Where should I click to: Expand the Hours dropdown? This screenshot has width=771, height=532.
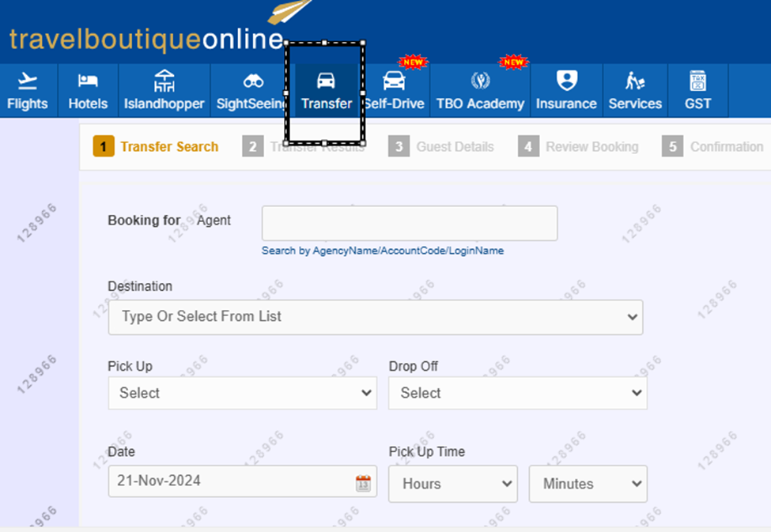(452, 484)
